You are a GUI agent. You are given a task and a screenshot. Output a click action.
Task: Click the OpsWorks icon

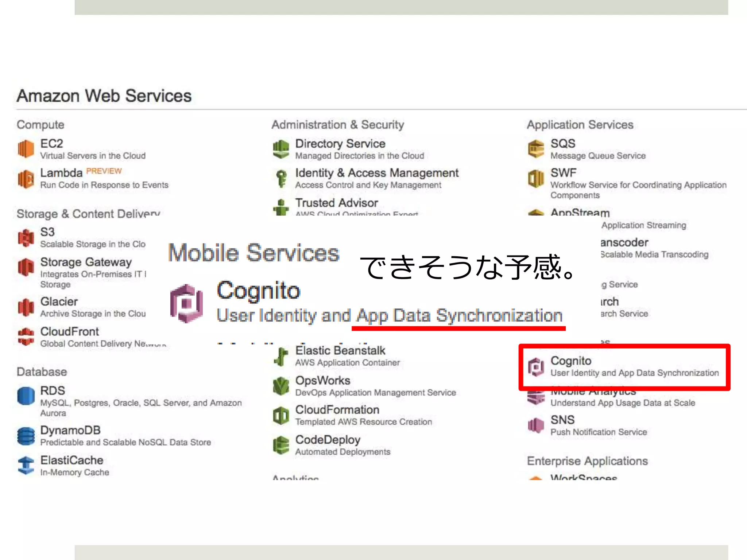[x=281, y=386]
